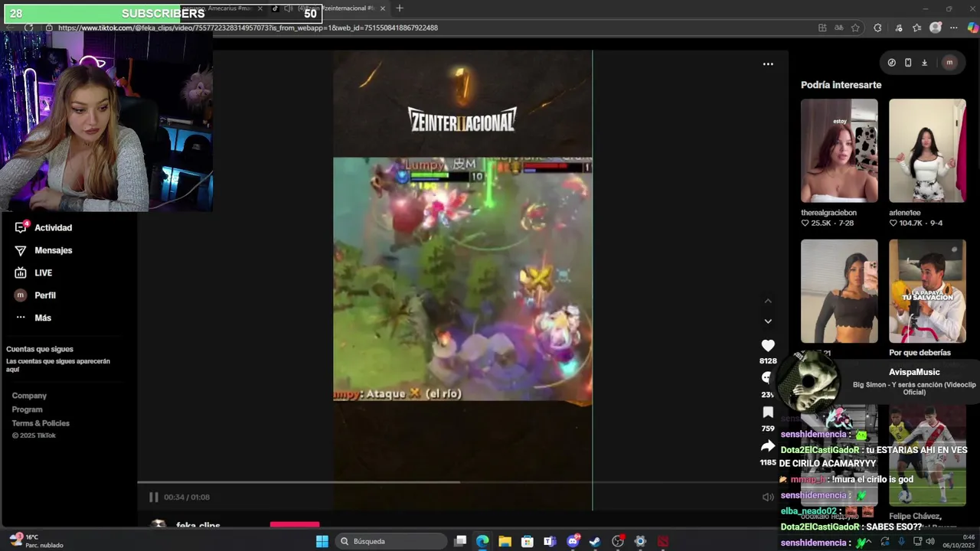Image resolution: width=980 pixels, height=551 pixels.
Task: Open feka_clips author profile
Action: coord(198,526)
